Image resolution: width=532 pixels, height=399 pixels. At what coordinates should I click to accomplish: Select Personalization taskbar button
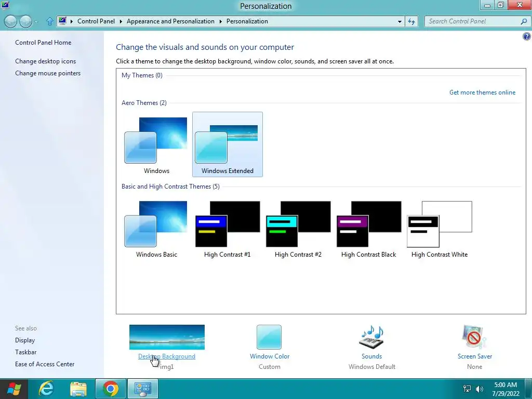tap(143, 389)
